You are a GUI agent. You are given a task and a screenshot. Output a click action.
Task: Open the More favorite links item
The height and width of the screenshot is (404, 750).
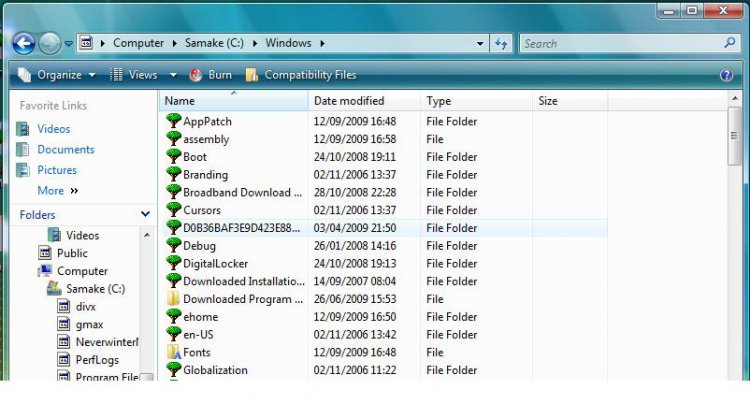51,190
